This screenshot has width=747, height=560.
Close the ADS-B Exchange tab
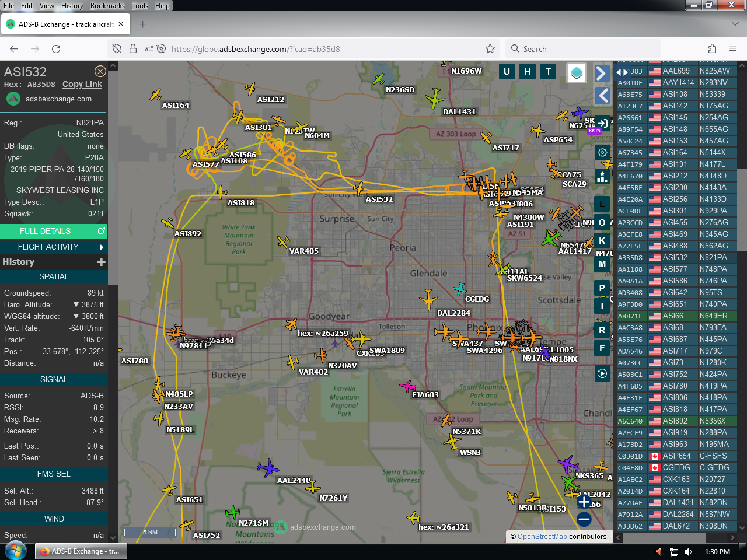tap(121, 24)
